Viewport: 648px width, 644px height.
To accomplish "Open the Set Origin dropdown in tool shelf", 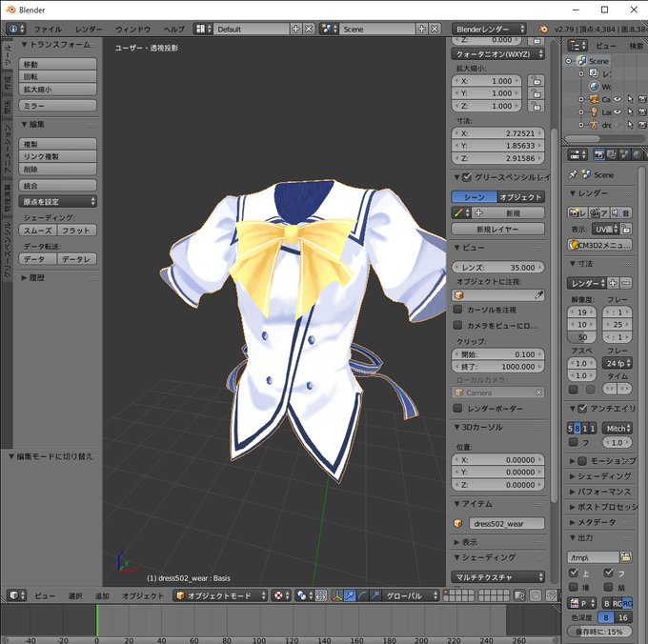I will (x=57, y=202).
